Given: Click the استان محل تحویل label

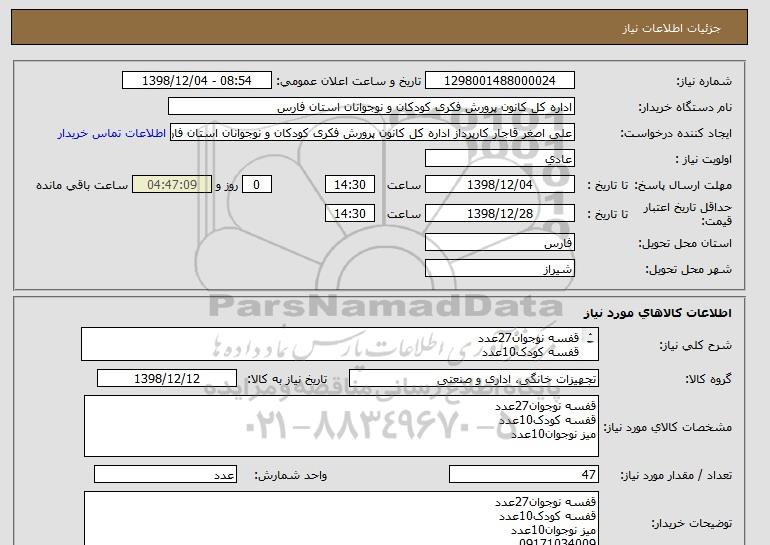Looking at the screenshot, I should pyautogui.click(x=685, y=244).
